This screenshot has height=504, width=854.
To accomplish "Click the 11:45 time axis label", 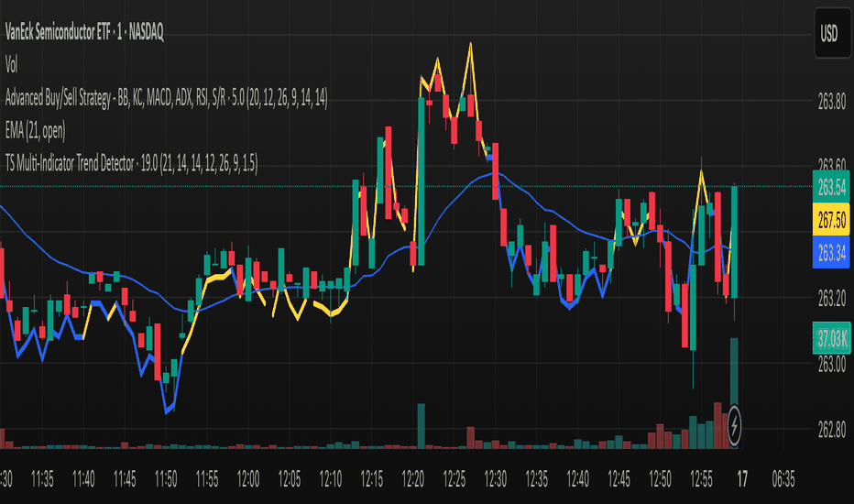I will tap(125, 479).
